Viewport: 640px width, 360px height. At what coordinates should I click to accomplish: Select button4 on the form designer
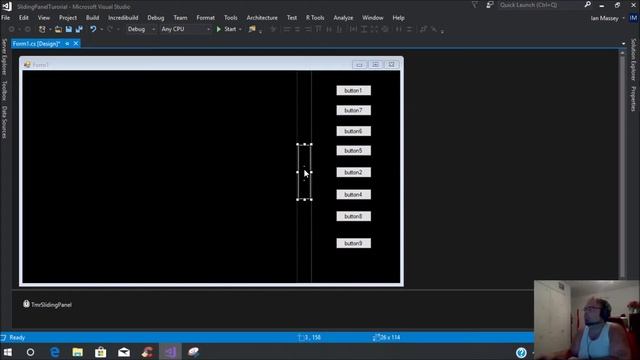point(353,195)
